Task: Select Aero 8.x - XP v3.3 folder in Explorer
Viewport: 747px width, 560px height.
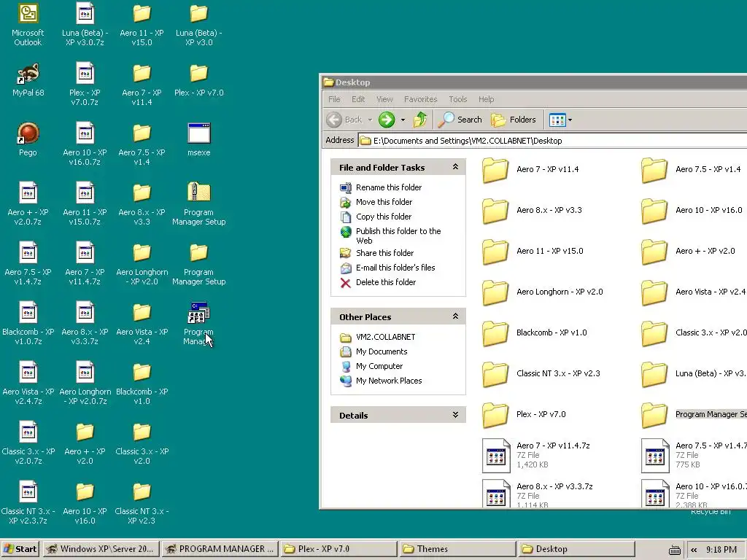Action: [x=532, y=210]
